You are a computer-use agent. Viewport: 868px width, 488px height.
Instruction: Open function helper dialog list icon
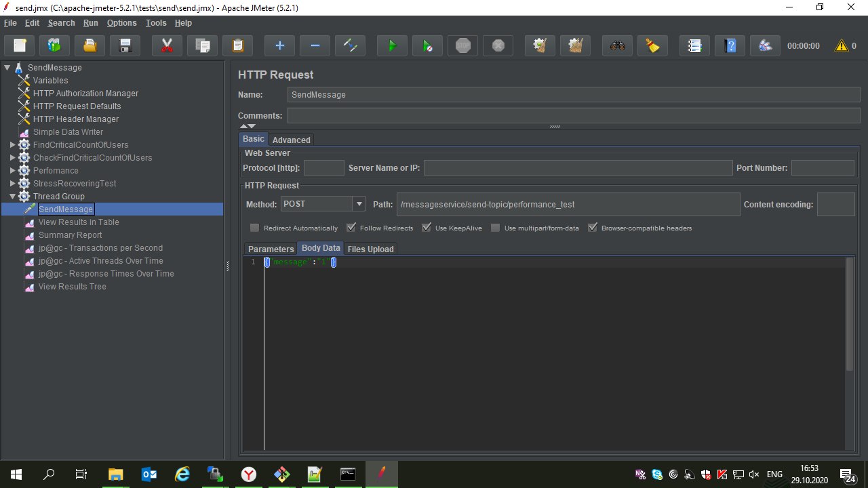(x=694, y=46)
